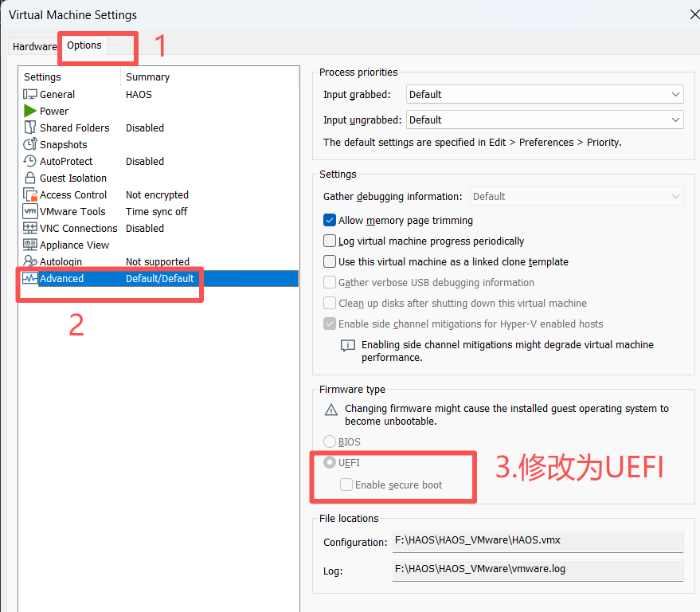This screenshot has height=612, width=700.
Task: Click the Appliance View icon
Action: pyautogui.click(x=30, y=245)
